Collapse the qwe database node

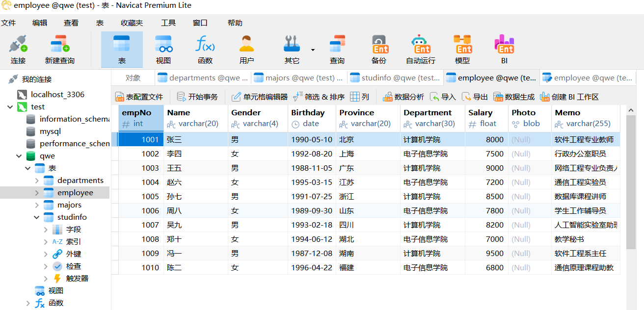tap(19, 155)
